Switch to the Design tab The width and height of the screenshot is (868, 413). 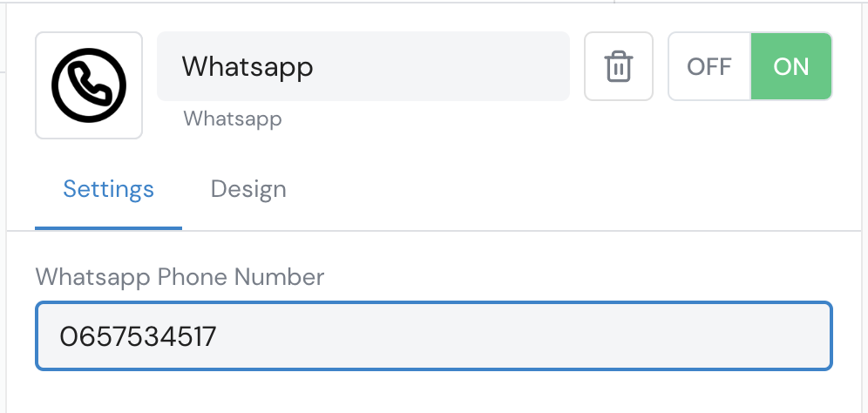[x=248, y=189]
